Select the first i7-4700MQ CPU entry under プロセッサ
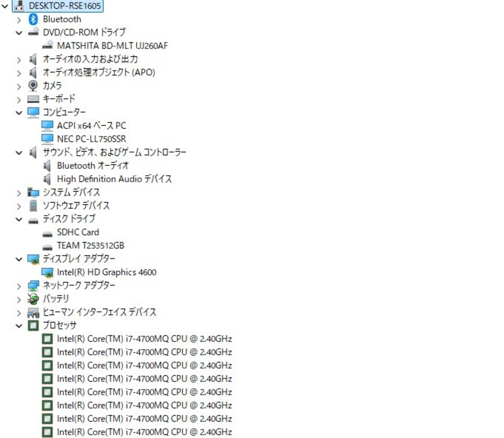The width and height of the screenshot is (504, 438). tap(144, 339)
